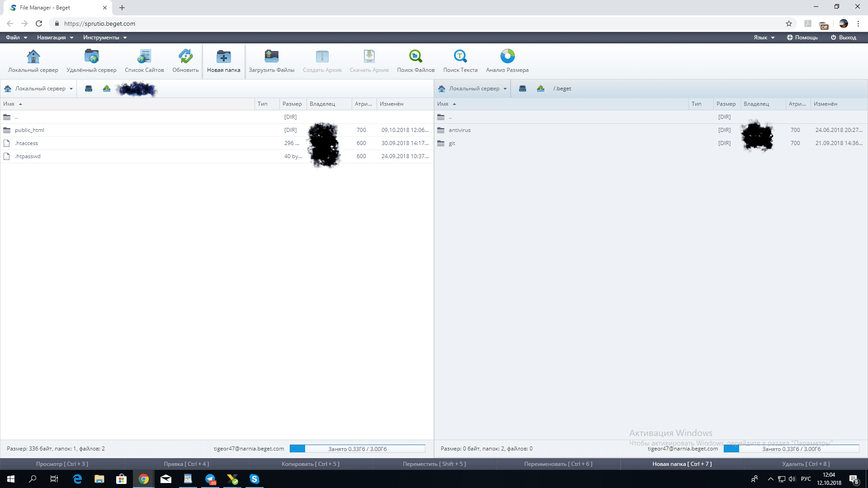Sort the left panel by the Размер column
868x488 pixels.
[292, 104]
